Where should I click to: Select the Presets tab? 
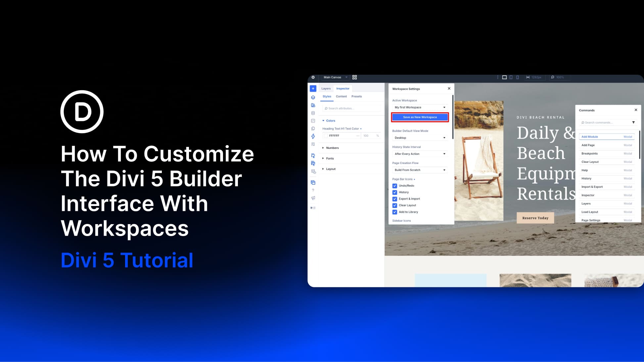click(x=356, y=97)
